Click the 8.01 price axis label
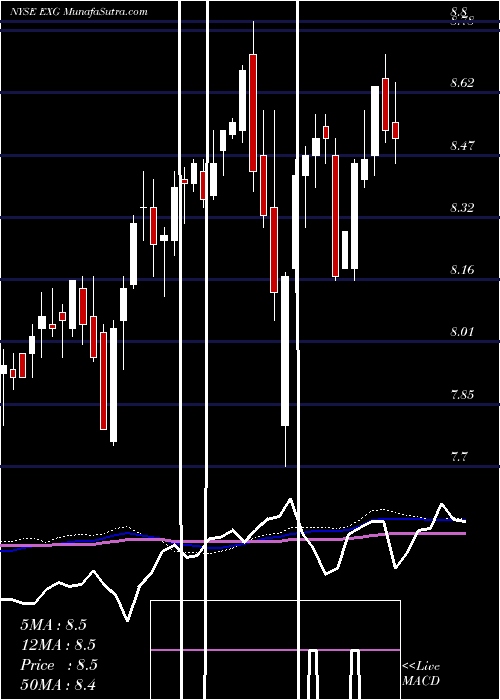 [462, 332]
